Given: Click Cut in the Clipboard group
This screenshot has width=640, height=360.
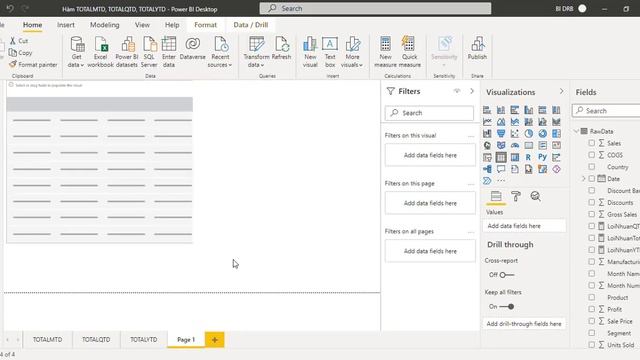Looking at the screenshot, I should (19, 41).
